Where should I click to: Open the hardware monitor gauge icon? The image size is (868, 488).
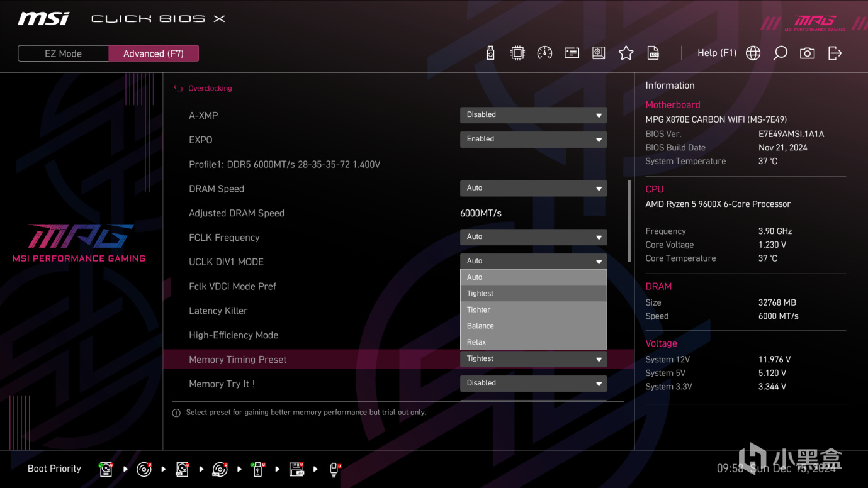coord(544,53)
